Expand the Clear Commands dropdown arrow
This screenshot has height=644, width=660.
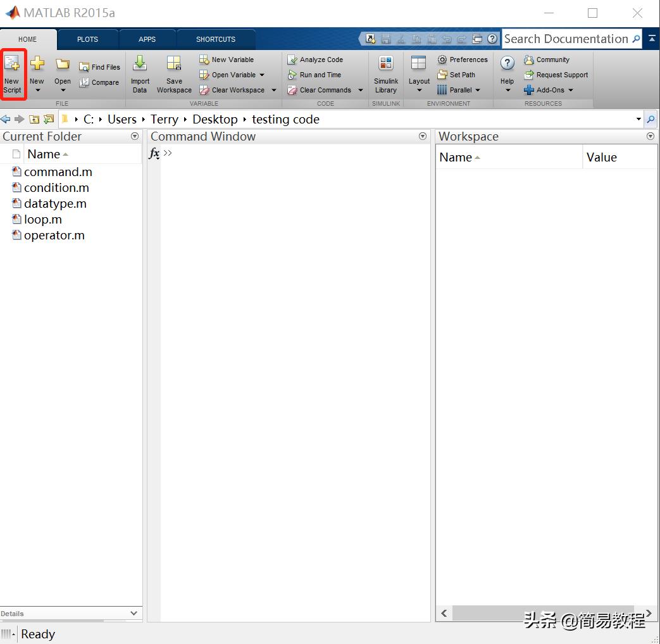click(x=361, y=90)
